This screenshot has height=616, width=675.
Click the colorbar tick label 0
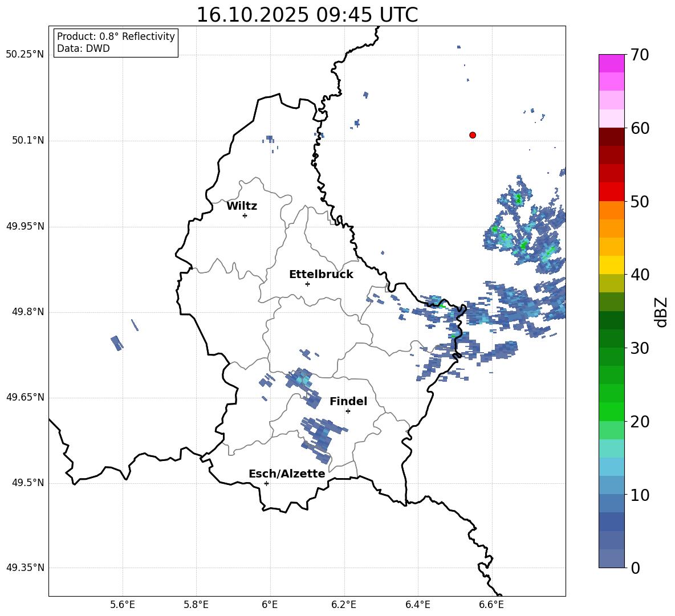tap(635, 568)
